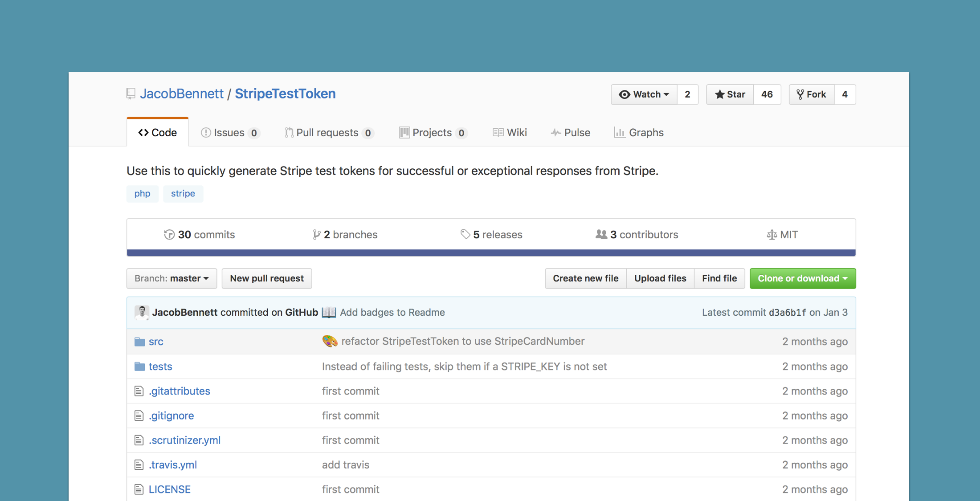Open the Wiki tab

pos(510,132)
